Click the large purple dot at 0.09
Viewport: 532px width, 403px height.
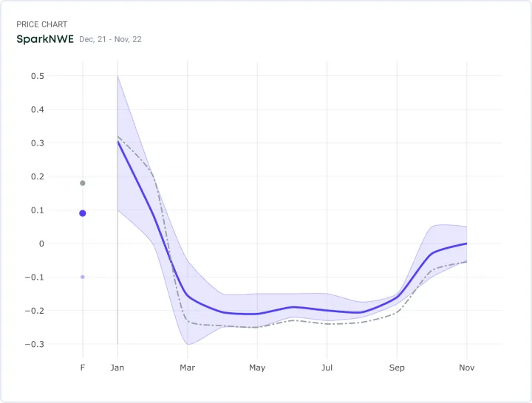tap(83, 213)
